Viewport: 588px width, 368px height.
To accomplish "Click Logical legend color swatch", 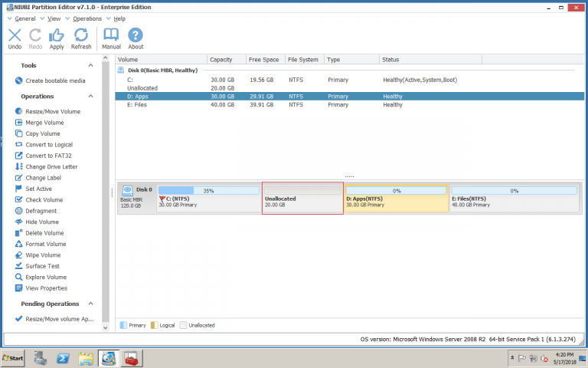I will pyautogui.click(x=154, y=325).
